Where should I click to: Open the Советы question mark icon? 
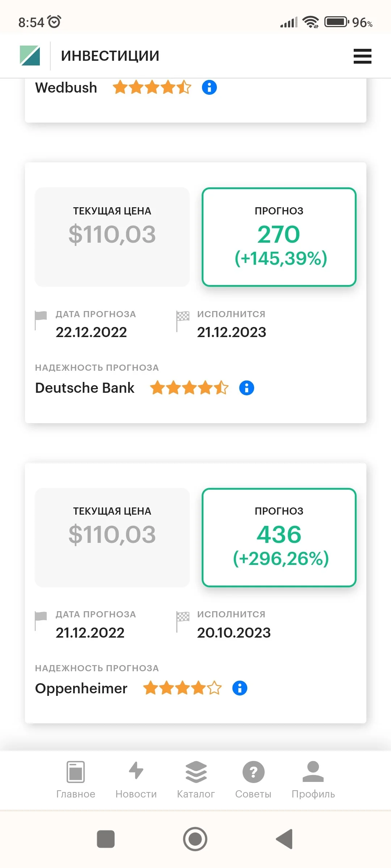point(253,772)
